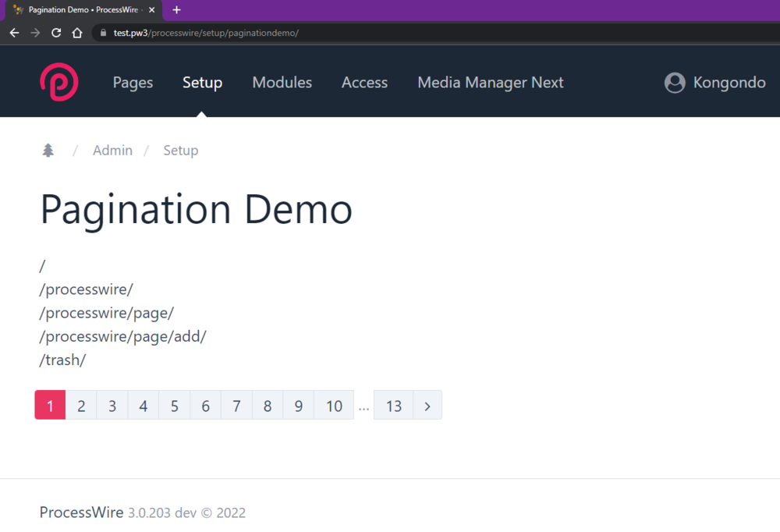This screenshot has width=780, height=532.
Task: Switch to the Modules menu
Action: pos(282,82)
